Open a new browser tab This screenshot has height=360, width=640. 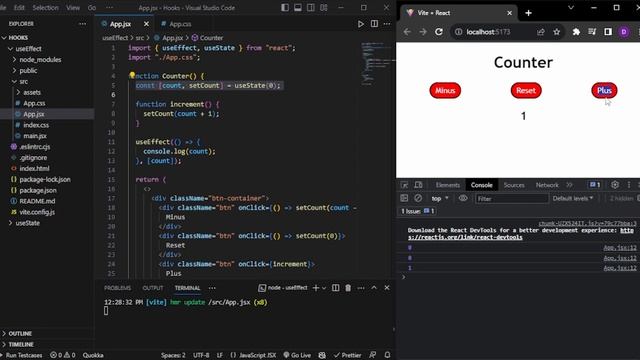[x=528, y=13]
